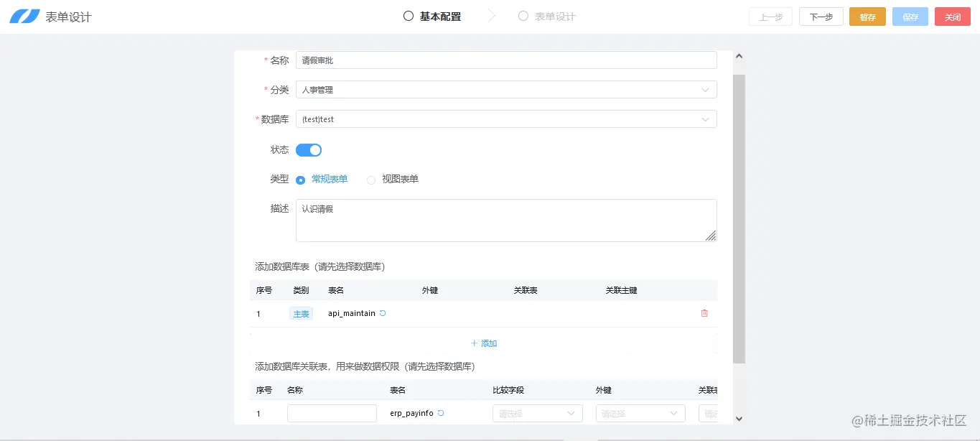
Task: Click the 主表 main table tag
Action: [301, 313]
